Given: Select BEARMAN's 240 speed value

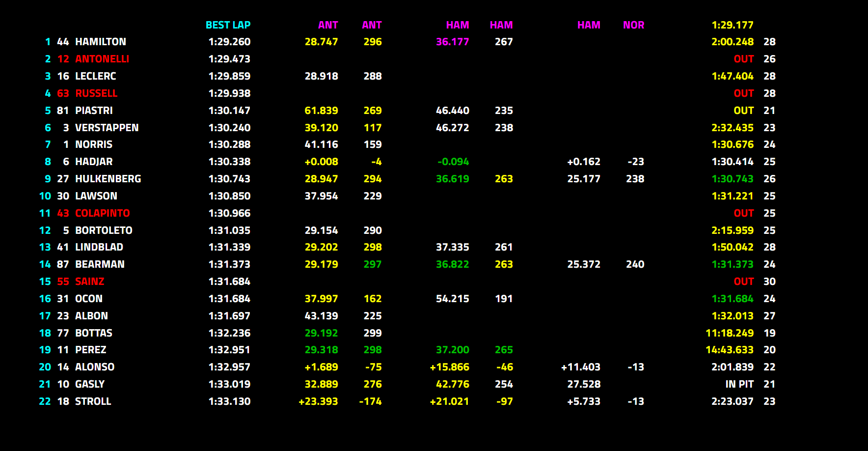Looking at the screenshot, I should 635,264.
